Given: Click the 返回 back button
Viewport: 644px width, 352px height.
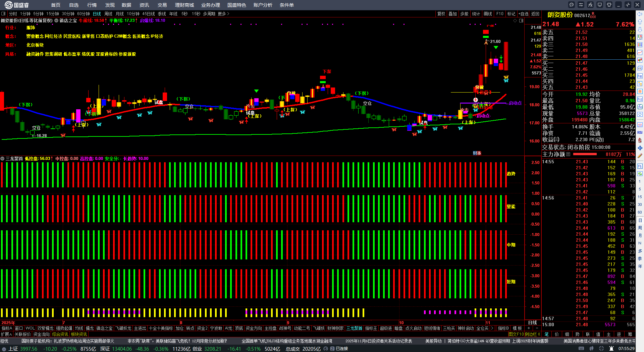Looking at the screenshot, I should tap(535, 14).
